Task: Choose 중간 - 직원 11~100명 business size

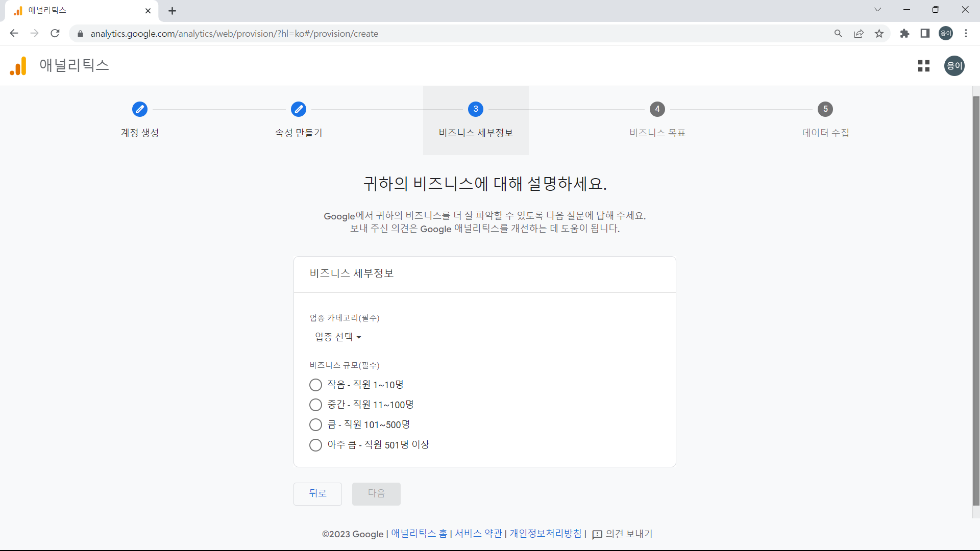Action: pos(315,405)
